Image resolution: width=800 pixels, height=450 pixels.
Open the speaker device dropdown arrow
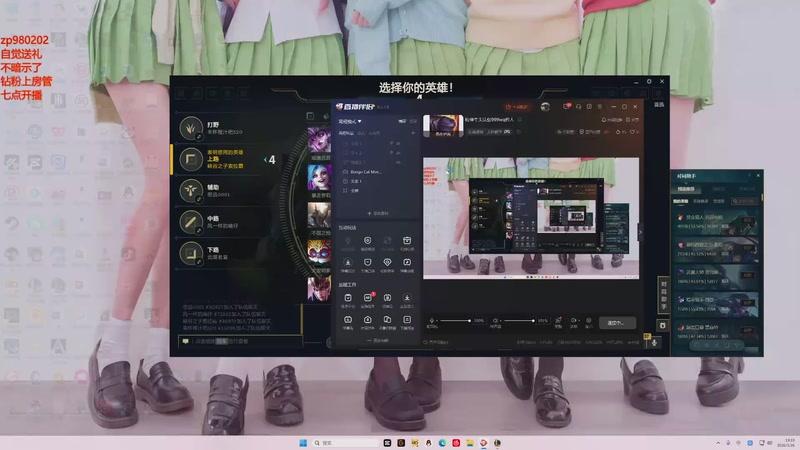coord(501,321)
